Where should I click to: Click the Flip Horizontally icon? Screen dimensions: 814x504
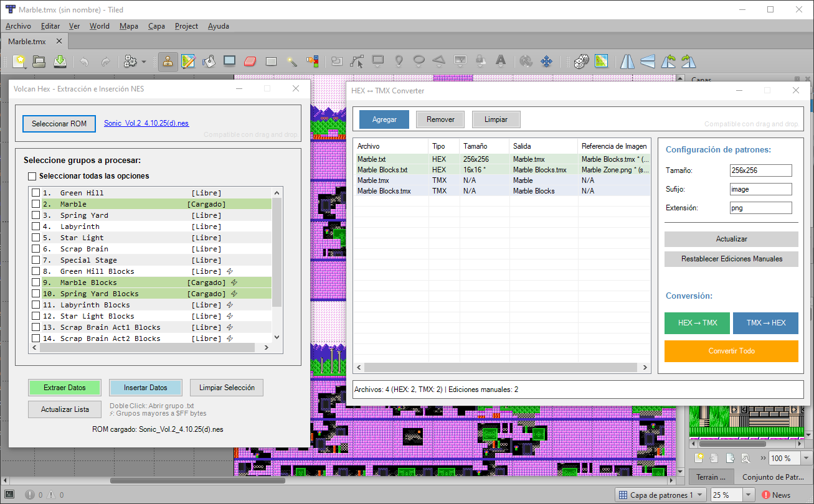627,61
